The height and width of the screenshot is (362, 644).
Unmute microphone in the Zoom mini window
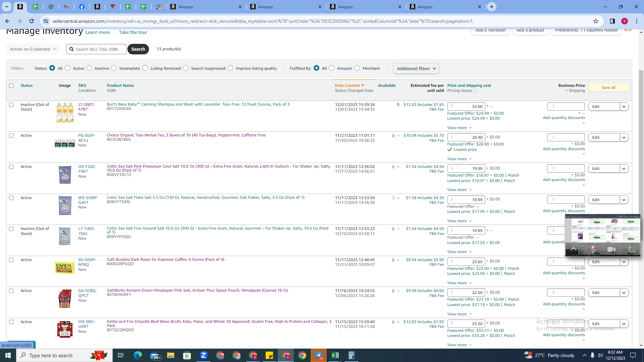593,249
